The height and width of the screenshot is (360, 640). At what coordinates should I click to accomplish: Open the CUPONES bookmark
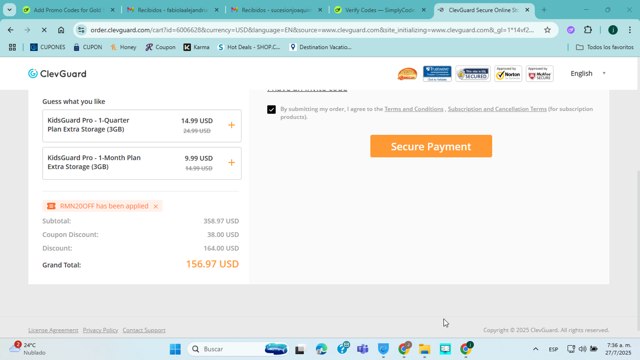click(x=48, y=47)
